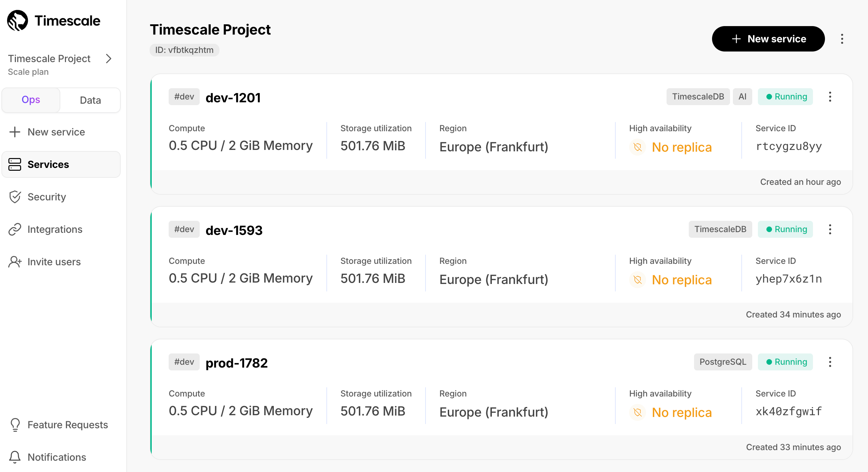Viewport: 868px width, 472px height.
Task: Switch to the Ops mode toggle
Action: pyautogui.click(x=31, y=100)
